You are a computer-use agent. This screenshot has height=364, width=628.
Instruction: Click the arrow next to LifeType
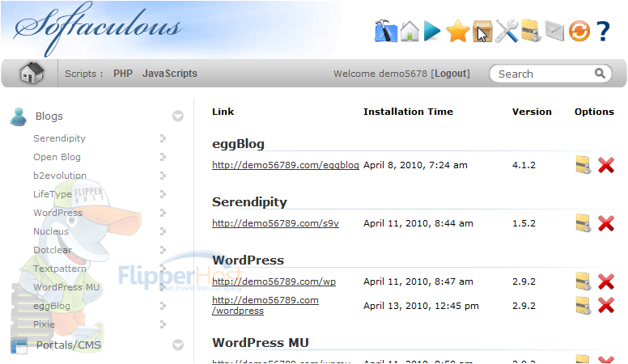pos(163,194)
